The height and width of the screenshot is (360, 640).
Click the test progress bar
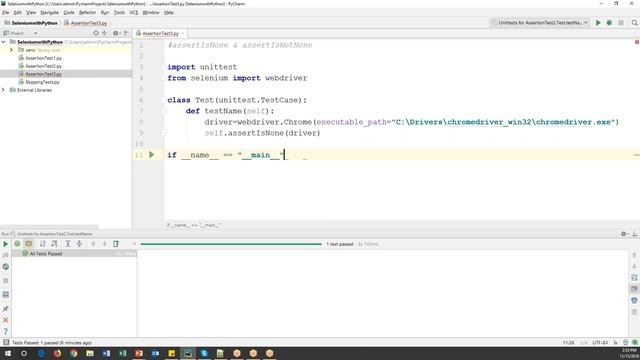click(x=231, y=244)
